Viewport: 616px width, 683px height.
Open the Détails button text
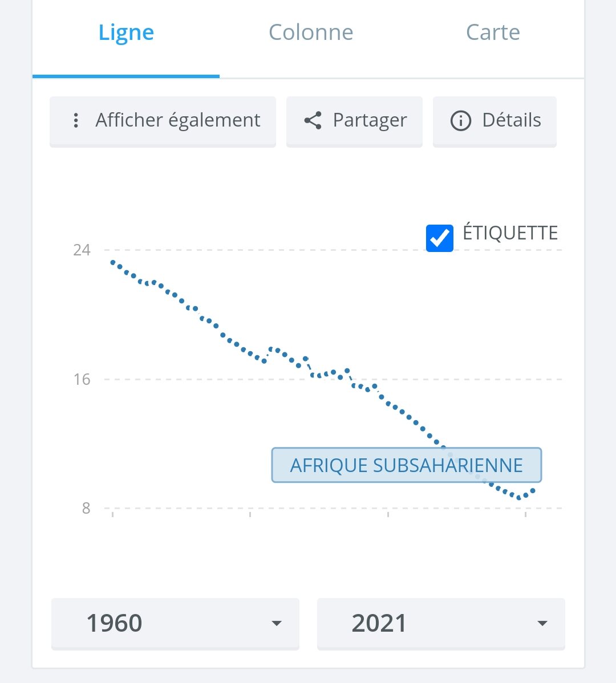[511, 120]
